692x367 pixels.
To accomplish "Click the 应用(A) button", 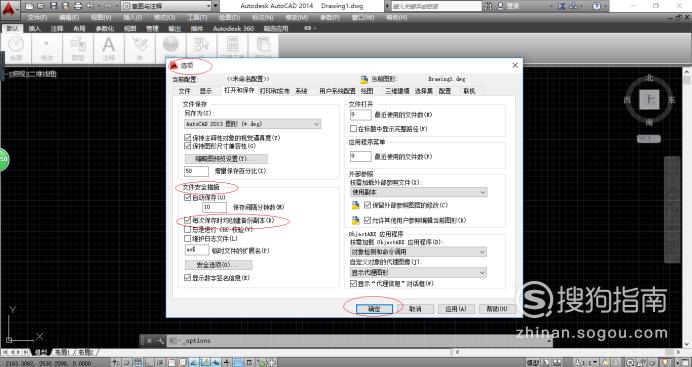I will [x=456, y=309].
